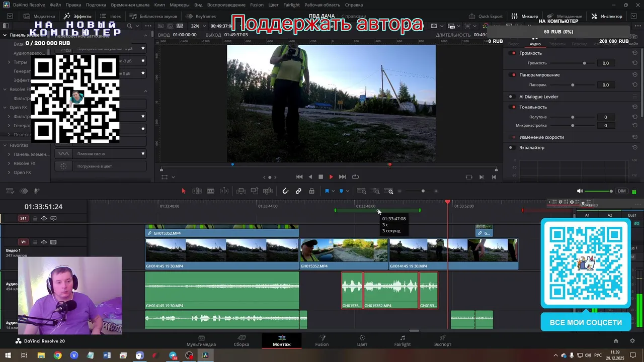The height and width of the screenshot is (362, 644).
Task: Expand Титры tree item arrow
Action: 9,62
